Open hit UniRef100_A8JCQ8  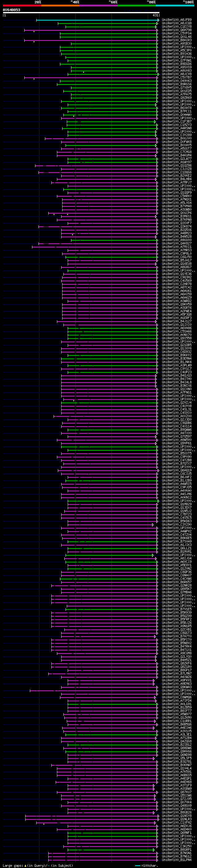pos(177,23)
